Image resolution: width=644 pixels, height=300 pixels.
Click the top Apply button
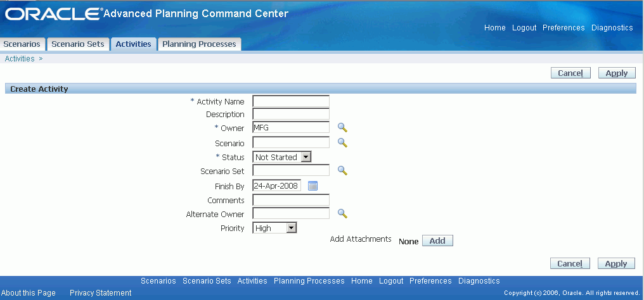617,73
